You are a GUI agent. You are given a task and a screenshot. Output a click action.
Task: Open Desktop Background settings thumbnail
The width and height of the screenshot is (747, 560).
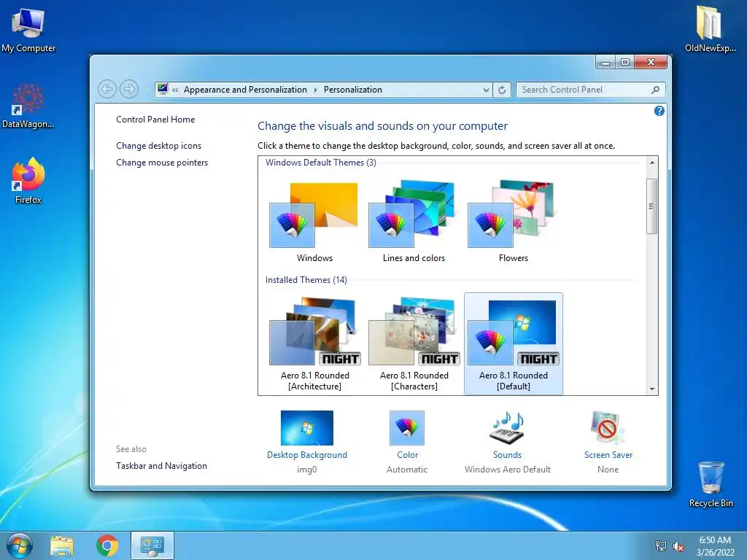pos(307,428)
